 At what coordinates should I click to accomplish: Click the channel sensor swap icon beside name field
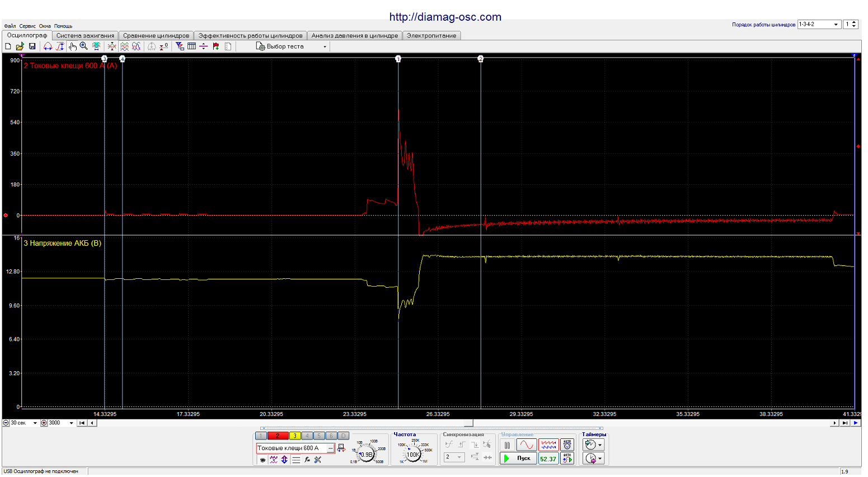[x=341, y=448]
